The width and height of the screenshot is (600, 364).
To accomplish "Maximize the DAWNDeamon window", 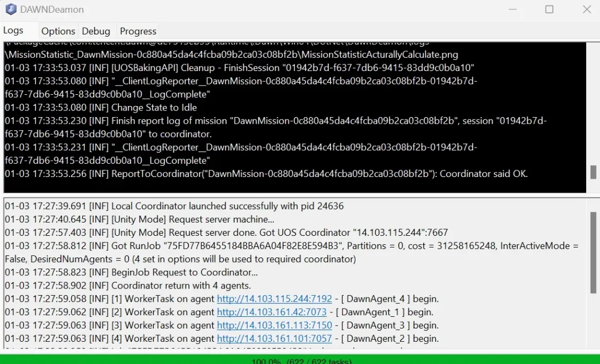I will [549, 9].
